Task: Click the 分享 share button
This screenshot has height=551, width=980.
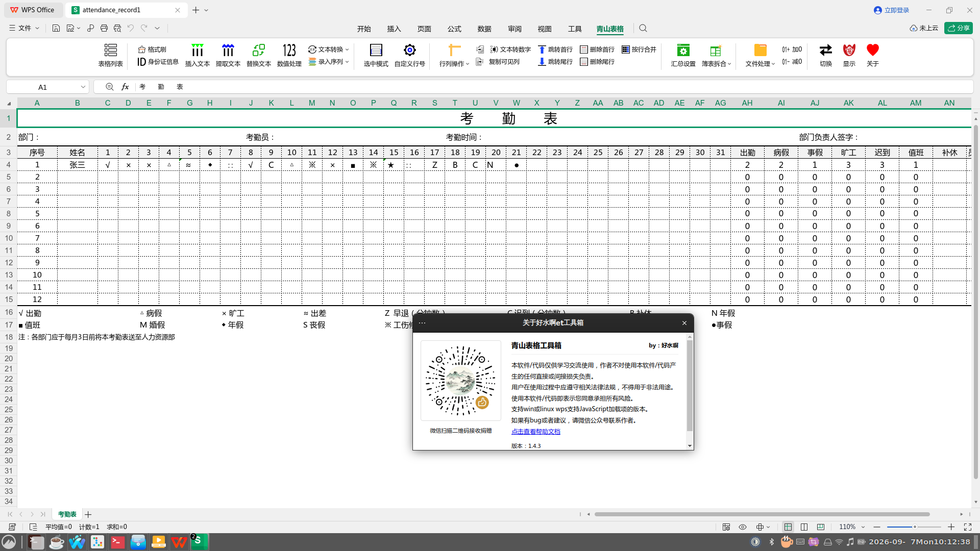Action: [959, 28]
